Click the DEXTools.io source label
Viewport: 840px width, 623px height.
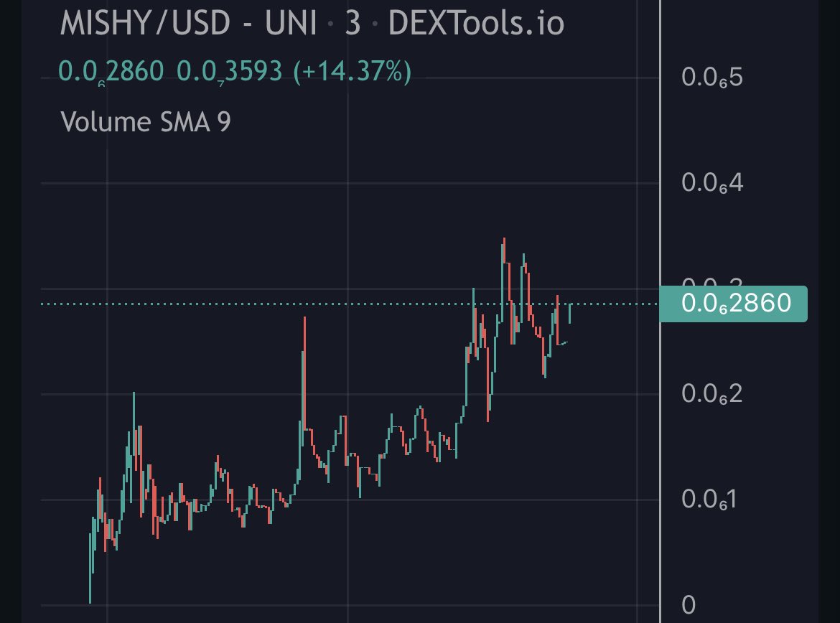pos(476,23)
